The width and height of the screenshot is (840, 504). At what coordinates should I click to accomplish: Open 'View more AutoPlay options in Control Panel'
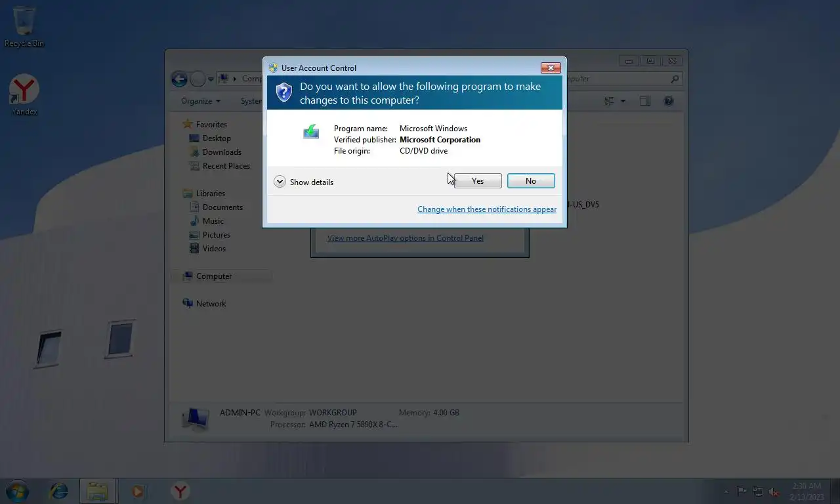coord(406,238)
